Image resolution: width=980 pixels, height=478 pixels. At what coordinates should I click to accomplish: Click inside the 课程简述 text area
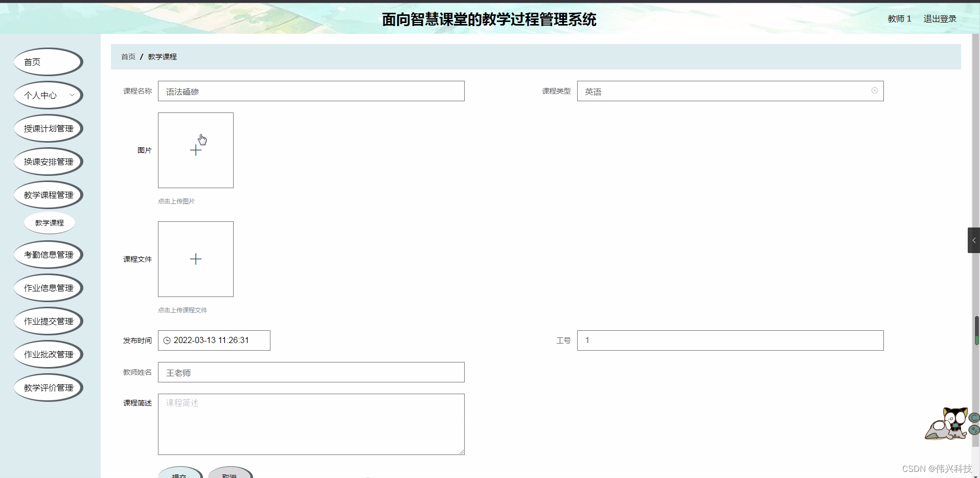tap(311, 424)
